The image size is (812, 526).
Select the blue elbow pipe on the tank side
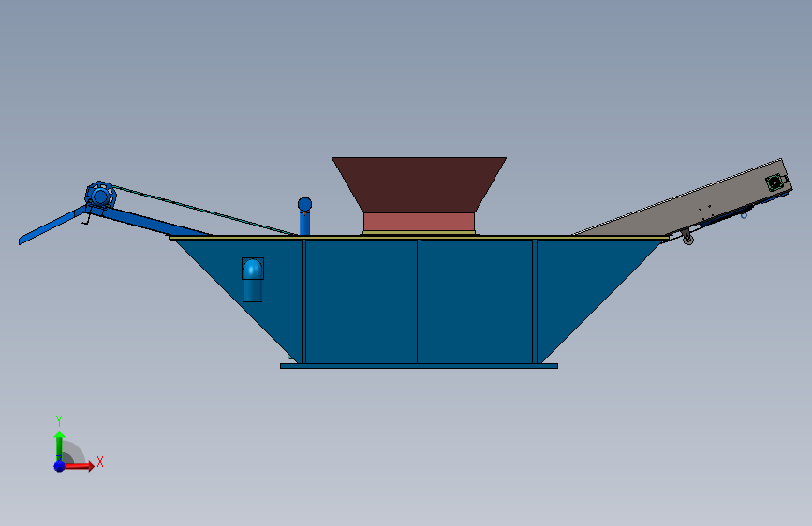click(253, 280)
